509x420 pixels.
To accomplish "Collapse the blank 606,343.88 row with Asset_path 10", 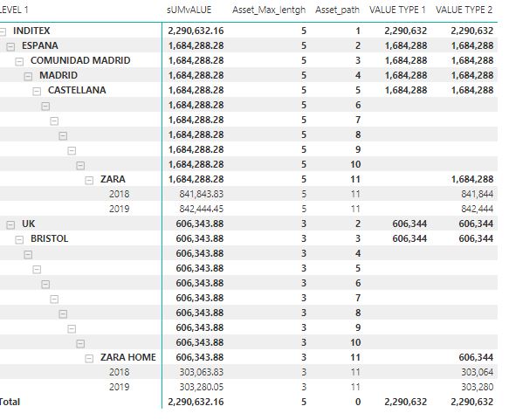I will point(80,344).
